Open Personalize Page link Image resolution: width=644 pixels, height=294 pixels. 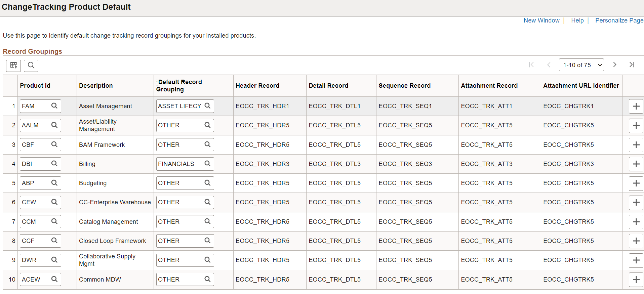coord(619,20)
